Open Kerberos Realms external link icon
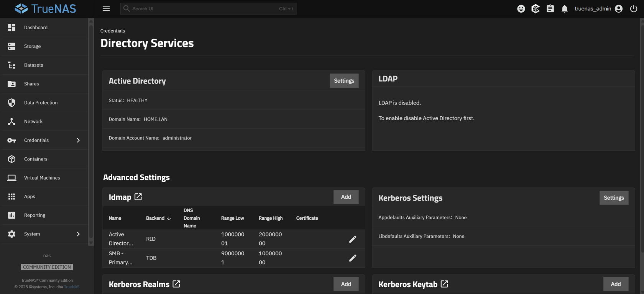Viewport: 644px width, 294px height. coord(176,284)
